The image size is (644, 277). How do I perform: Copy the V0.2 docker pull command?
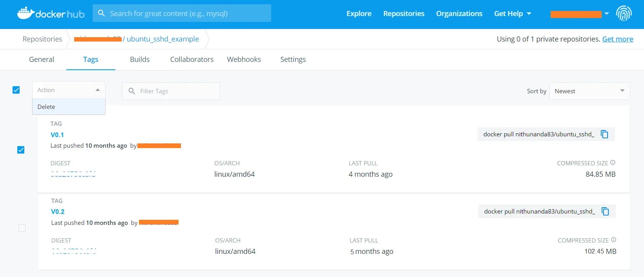(x=606, y=212)
